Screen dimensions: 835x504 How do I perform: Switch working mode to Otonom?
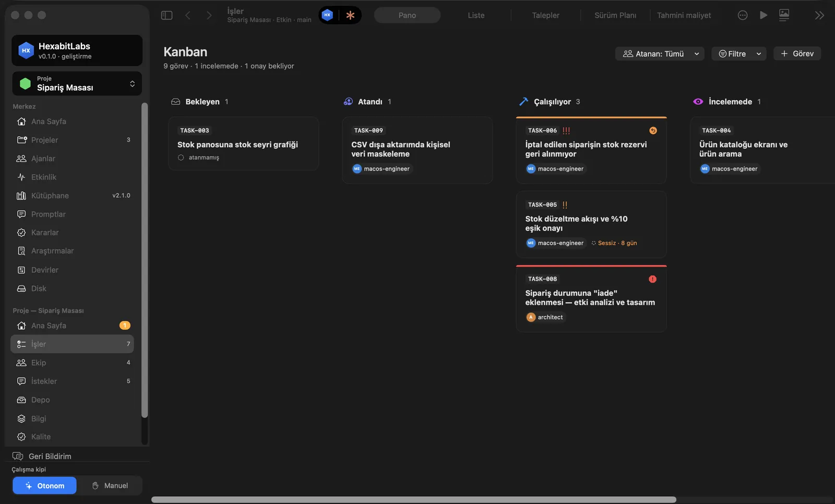(44, 486)
